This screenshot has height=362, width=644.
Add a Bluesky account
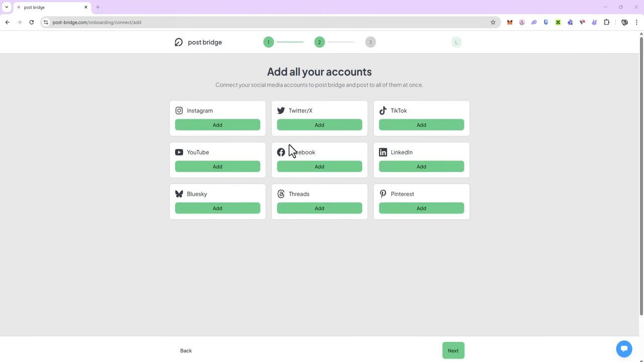pos(217,208)
